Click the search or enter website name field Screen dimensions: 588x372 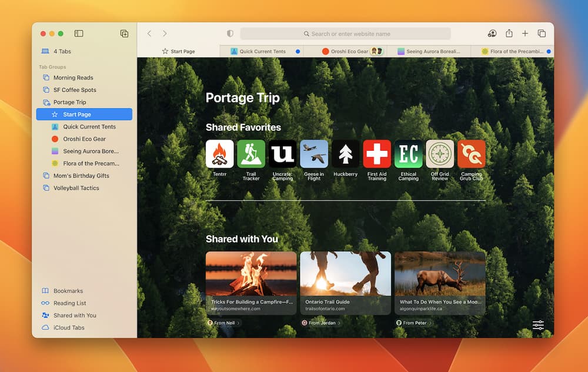pyautogui.click(x=345, y=34)
